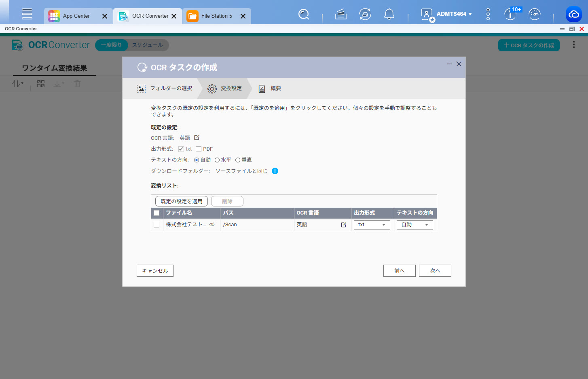Open the notifications bell icon
The height and width of the screenshot is (379, 588).
(x=389, y=15)
